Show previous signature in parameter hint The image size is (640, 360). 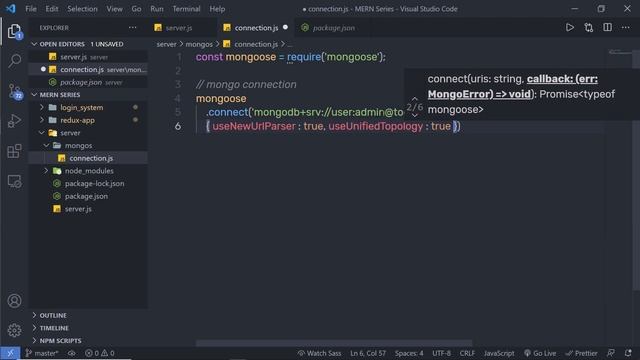414,99
